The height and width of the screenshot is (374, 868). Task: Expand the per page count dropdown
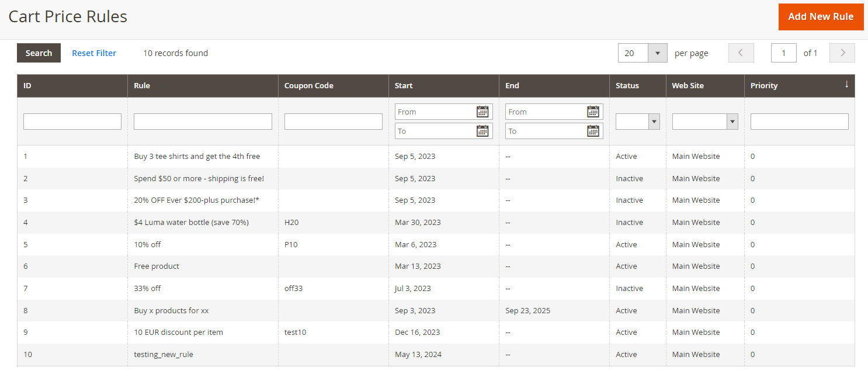(x=657, y=53)
